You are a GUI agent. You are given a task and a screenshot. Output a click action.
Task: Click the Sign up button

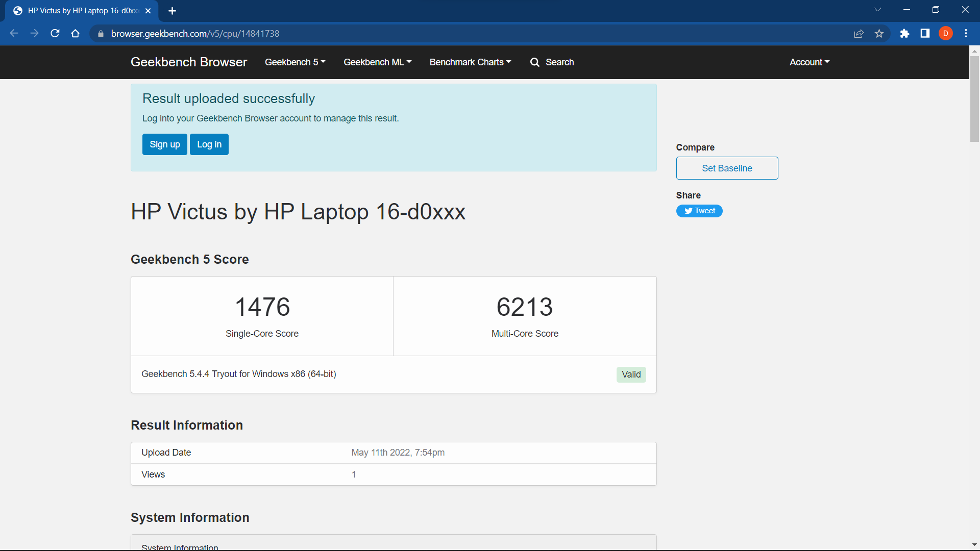(165, 144)
